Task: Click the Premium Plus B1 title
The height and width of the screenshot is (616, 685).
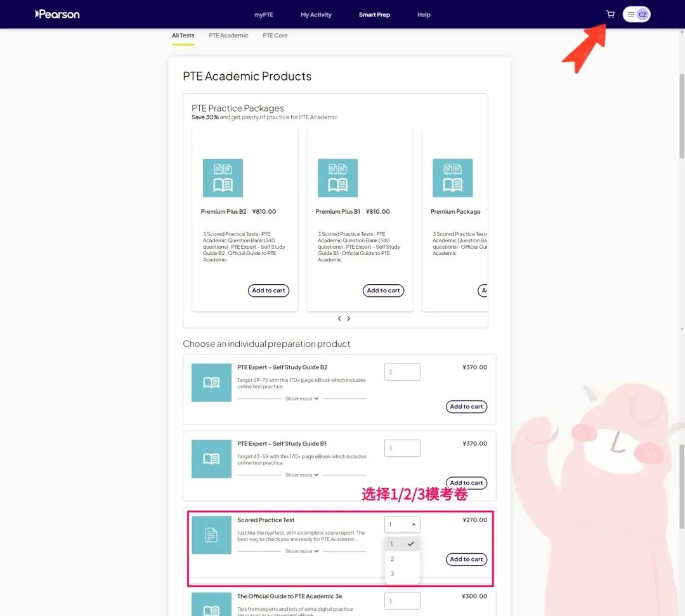Action: (x=337, y=211)
